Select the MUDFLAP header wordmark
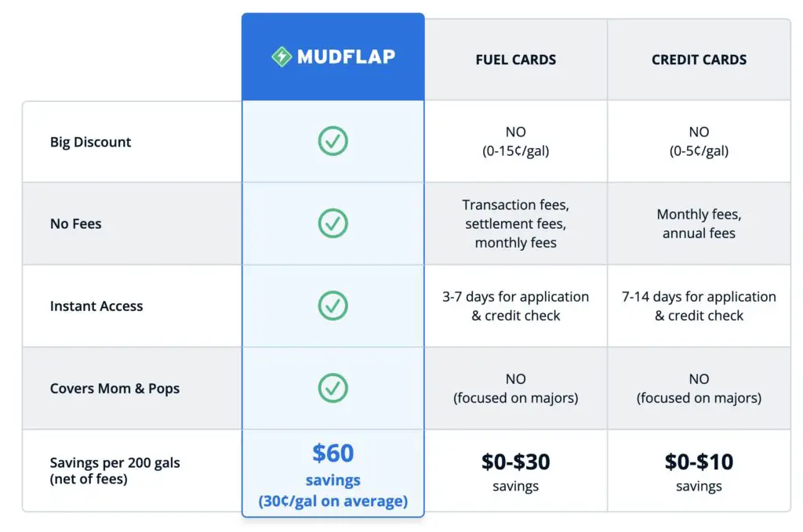 click(x=346, y=56)
